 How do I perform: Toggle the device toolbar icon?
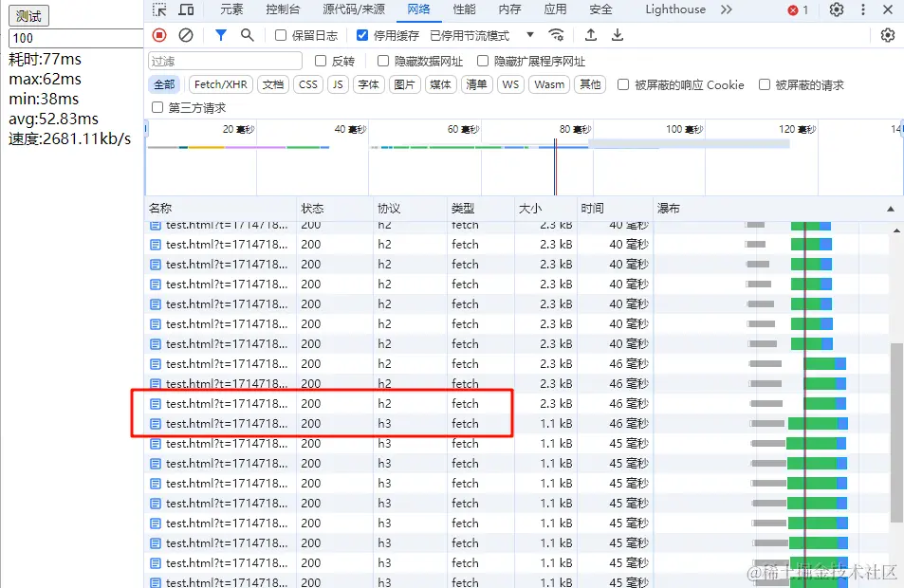(x=186, y=9)
